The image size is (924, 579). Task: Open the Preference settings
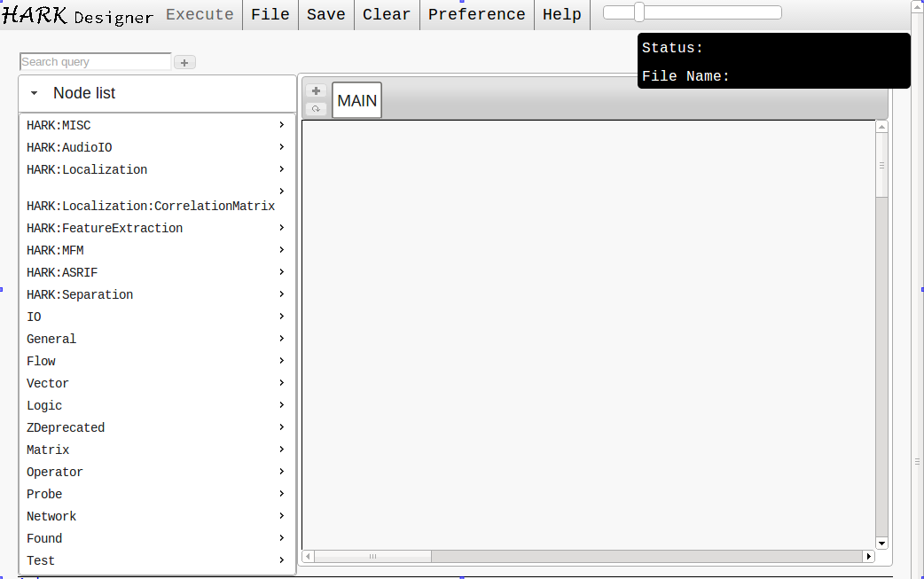[476, 14]
